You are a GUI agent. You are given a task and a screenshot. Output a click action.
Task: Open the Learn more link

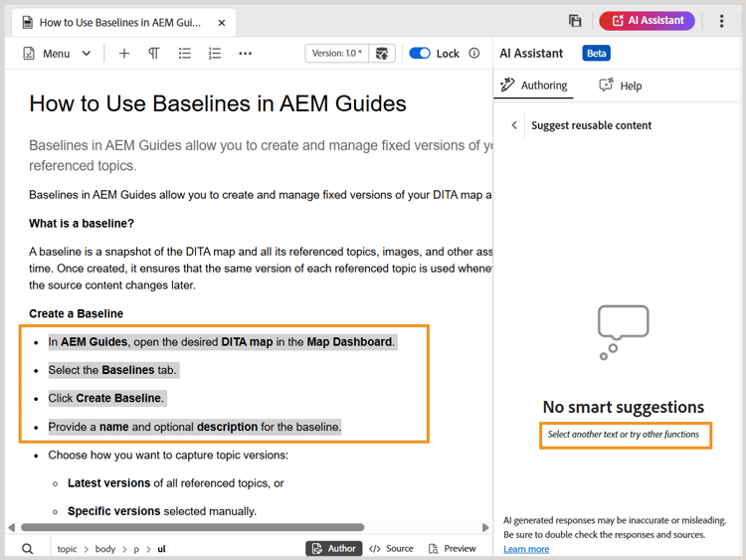[x=526, y=549]
